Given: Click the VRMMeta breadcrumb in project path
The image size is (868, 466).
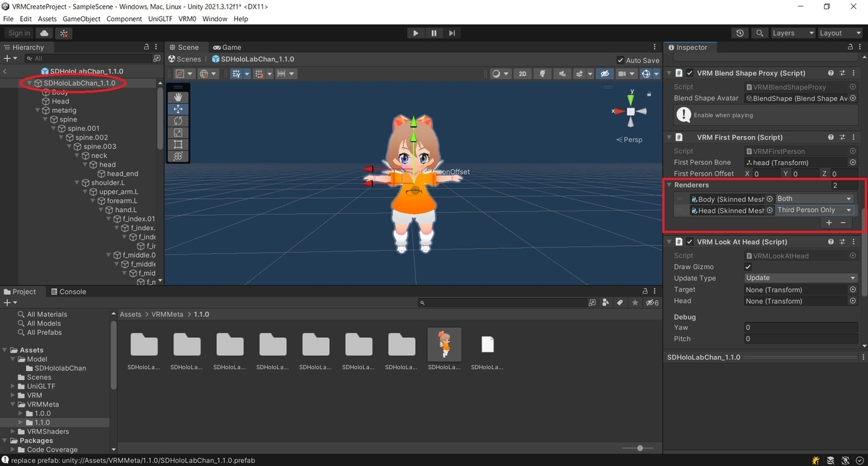Looking at the screenshot, I should 169,315.
